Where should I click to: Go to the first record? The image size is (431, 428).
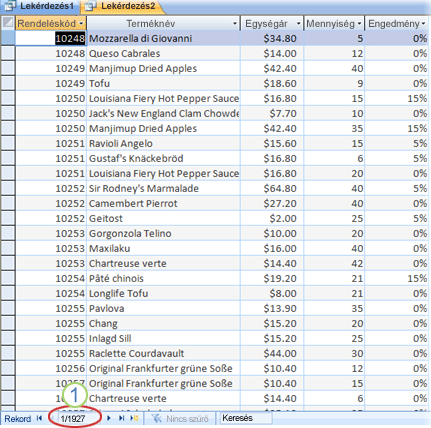[x=40, y=418]
